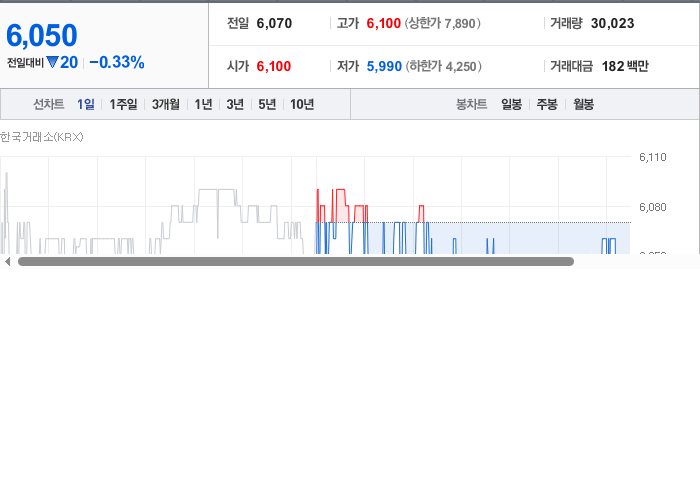Click the scrollbar left arrow
Viewport: 700px width, 490px height.
tap(7, 262)
